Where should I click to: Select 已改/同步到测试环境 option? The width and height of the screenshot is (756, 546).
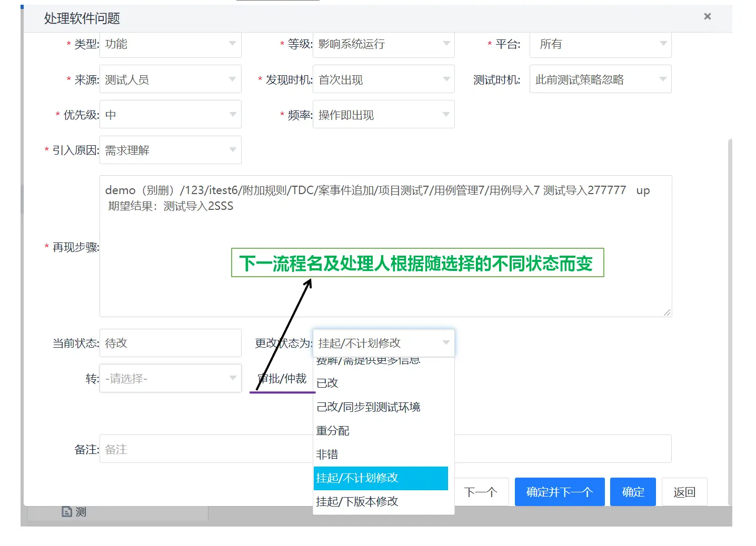pyautogui.click(x=381, y=407)
